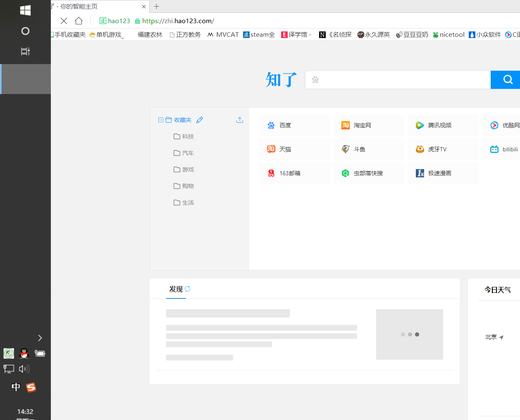Go to browser home page
The image size is (520, 420).
click(79, 21)
